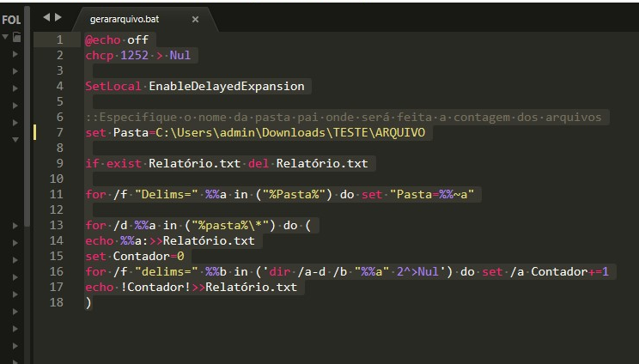The height and width of the screenshot is (364, 639).
Task: Select the root folder icon in sidebar
Action: click(16, 37)
